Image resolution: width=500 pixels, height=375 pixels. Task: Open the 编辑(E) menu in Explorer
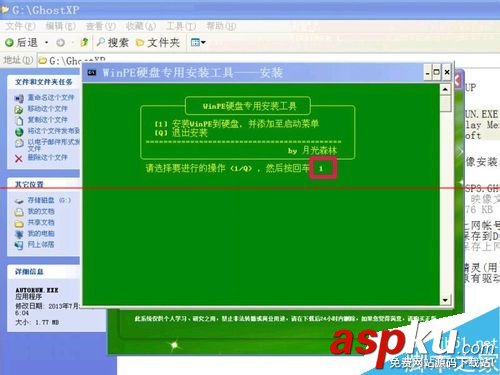point(61,26)
